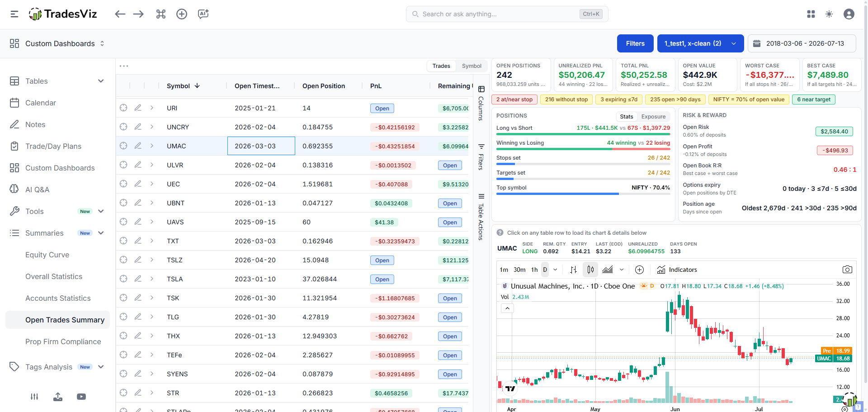Click the add new plus circle icon

(182, 14)
